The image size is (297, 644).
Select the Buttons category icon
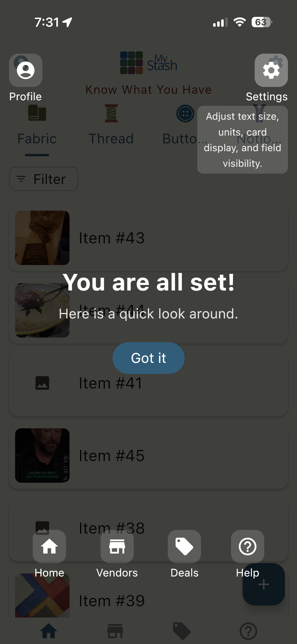point(185,113)
